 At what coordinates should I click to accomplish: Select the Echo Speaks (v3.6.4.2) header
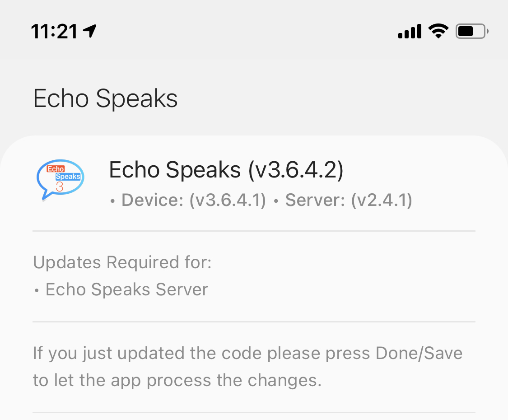(x=226, y=170)
